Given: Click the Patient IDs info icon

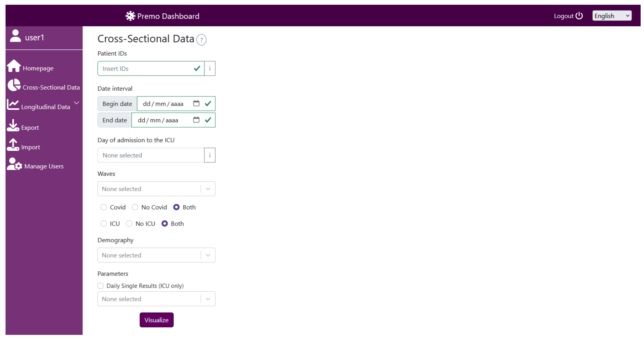Looking at the screenshot, I should click(x=209, y=68).
